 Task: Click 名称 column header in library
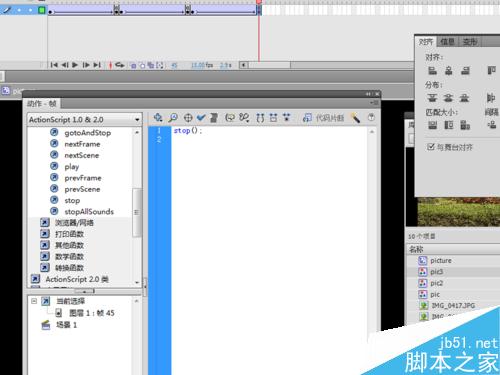point(453,249)
